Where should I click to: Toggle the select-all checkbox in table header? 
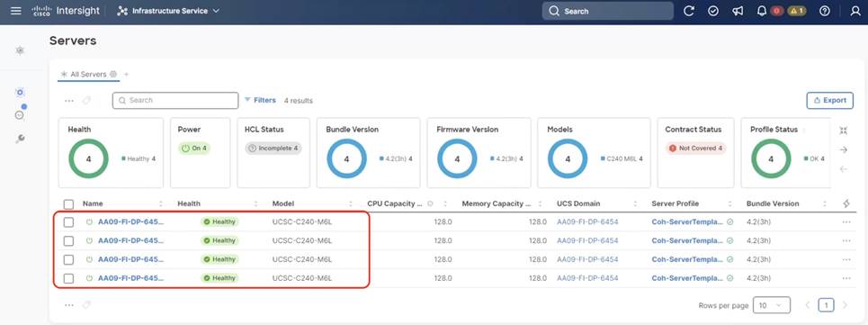(68, 203)
